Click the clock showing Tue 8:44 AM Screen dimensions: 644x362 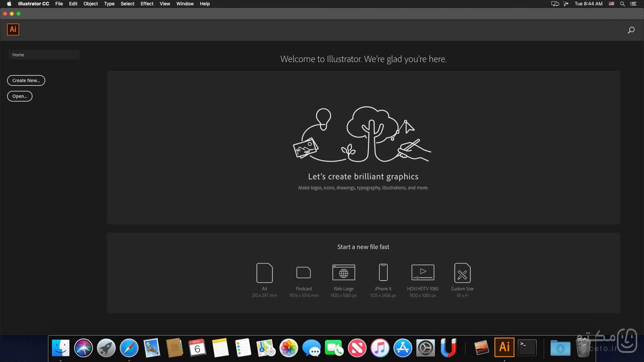click(588, 4)
